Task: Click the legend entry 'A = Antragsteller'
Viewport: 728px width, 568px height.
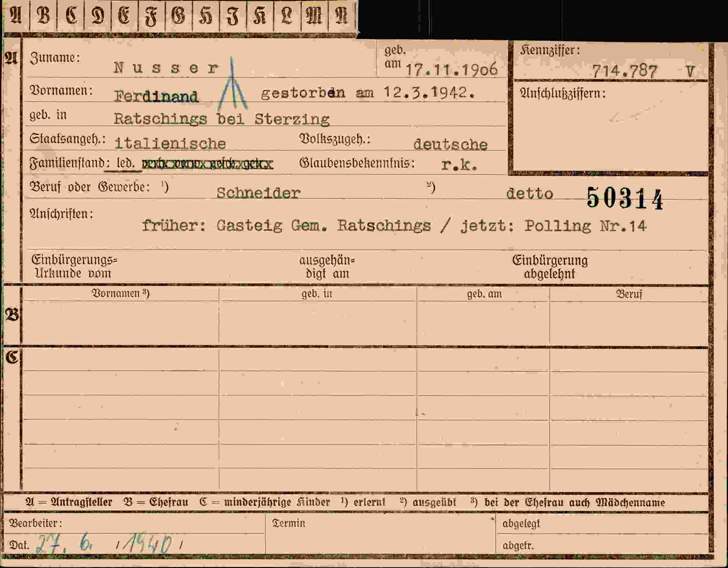Action: pyautogui.click(x=69, y=503)
